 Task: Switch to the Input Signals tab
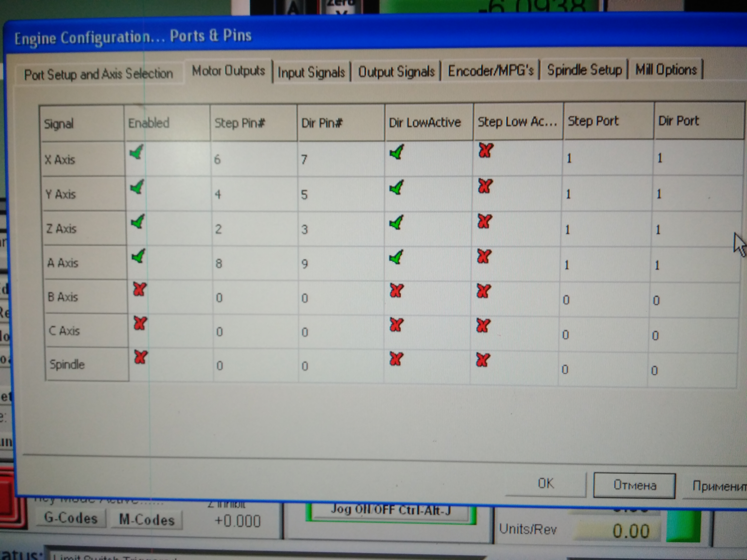coord(311,72)
